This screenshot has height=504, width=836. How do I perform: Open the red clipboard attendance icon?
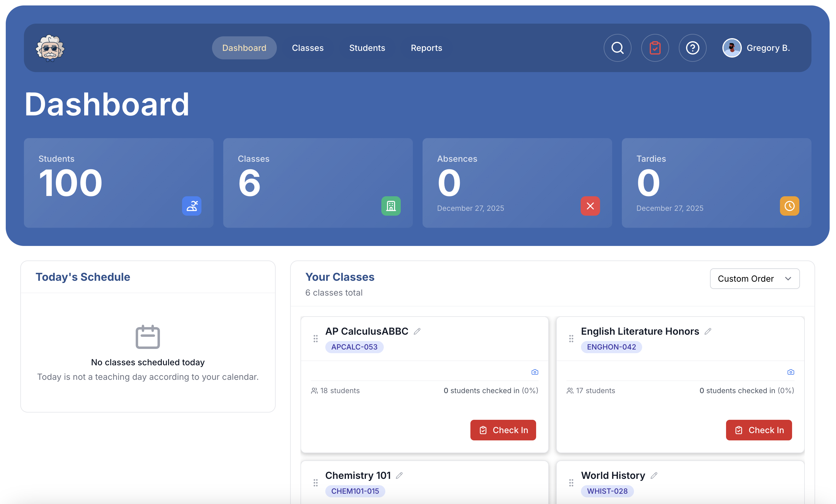[655, 48]
